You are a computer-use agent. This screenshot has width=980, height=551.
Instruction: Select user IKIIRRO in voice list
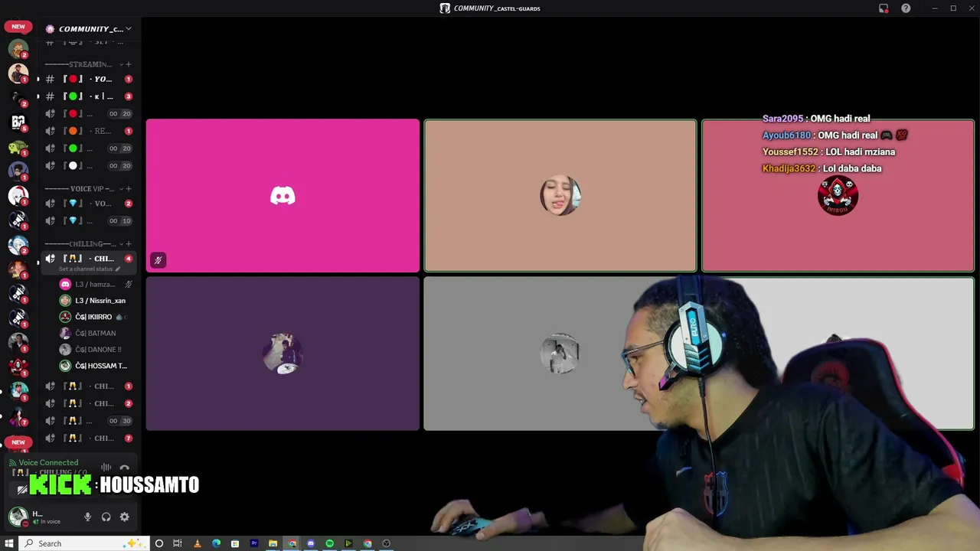click(x=96, y=317)
